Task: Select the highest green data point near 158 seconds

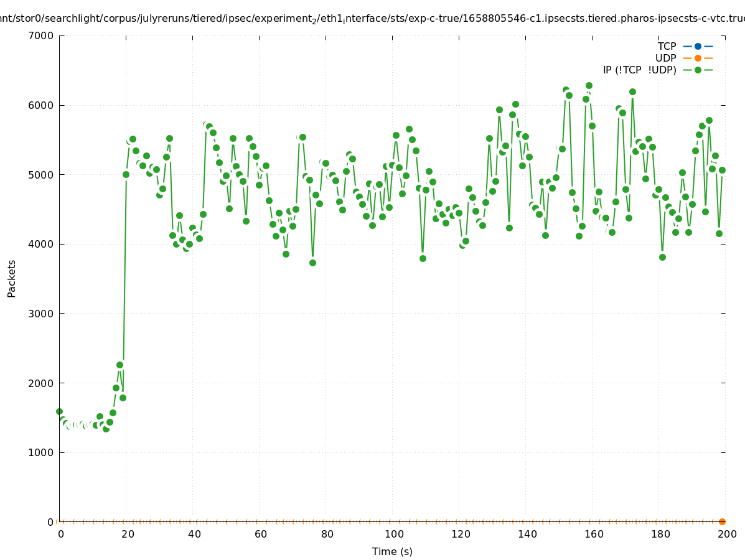Action: coord(589,85)
